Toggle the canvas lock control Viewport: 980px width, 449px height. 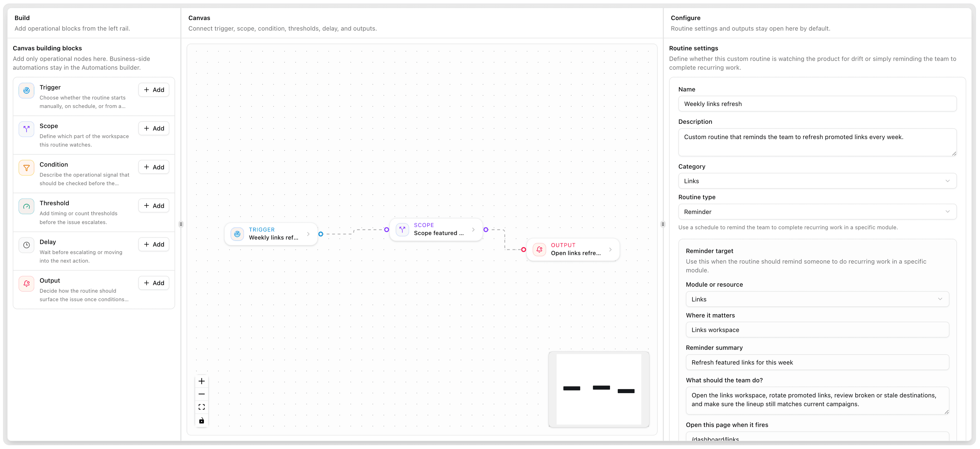coord(202,420)
